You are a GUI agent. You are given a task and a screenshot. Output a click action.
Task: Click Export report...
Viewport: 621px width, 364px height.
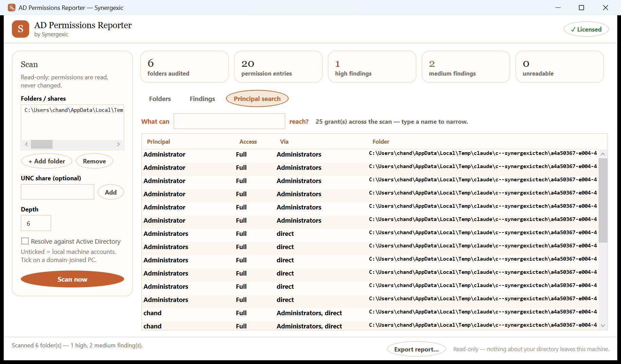pos(416,349)
